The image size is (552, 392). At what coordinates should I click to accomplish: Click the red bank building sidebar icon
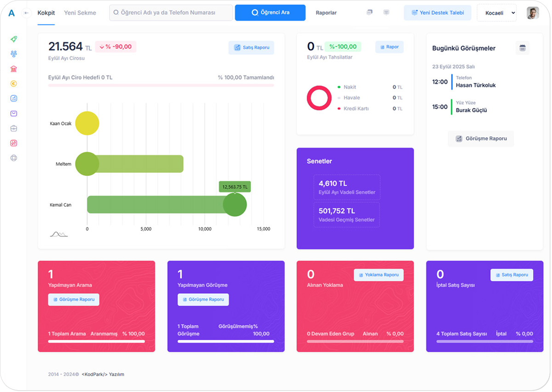point(14,69)
